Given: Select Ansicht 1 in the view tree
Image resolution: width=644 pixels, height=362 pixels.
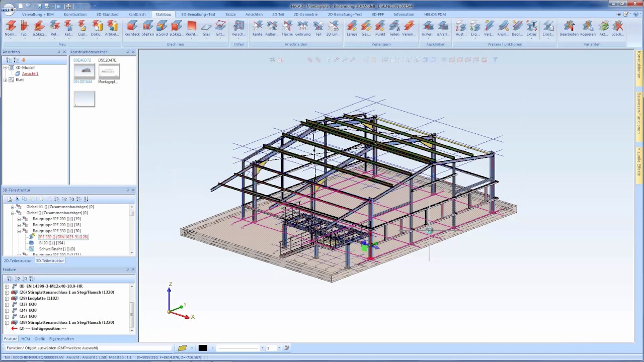Looking at the screenshot, I should (x=30, y=74).
